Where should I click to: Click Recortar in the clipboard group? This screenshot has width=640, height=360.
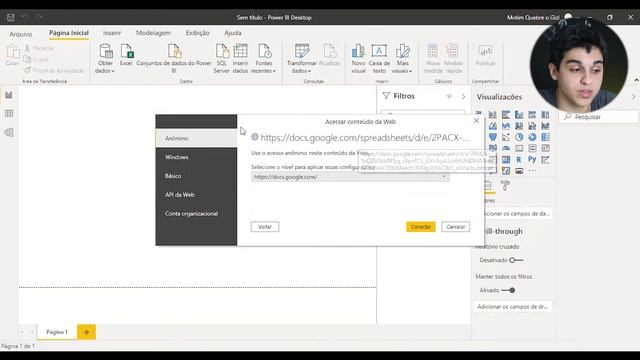point(39,48)
